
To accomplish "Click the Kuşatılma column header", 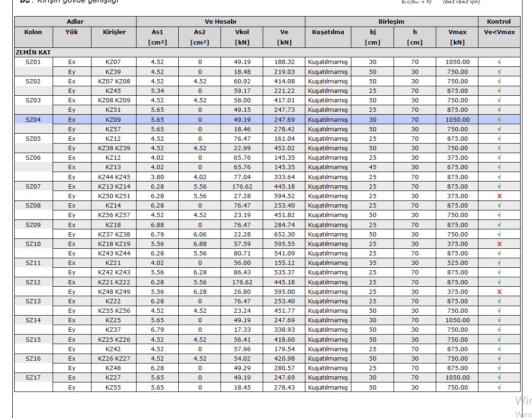I will click(328, 37).
